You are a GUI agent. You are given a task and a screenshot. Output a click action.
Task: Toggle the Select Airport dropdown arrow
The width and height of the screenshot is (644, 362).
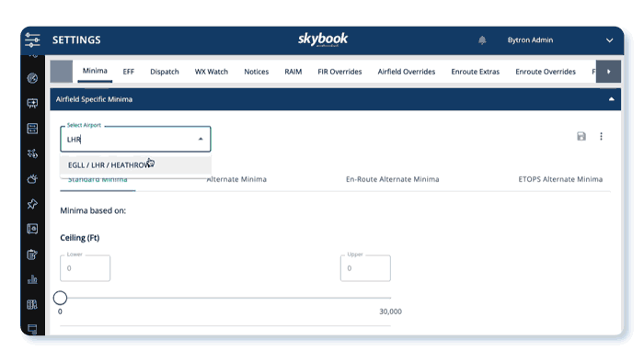point(201,139)
